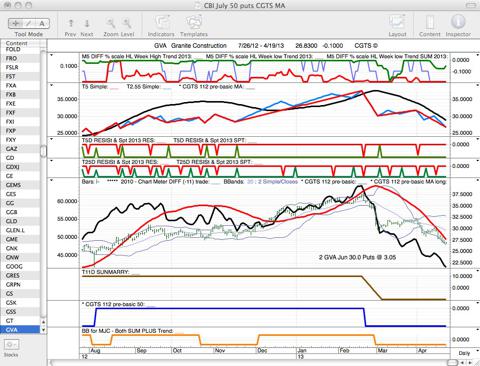Click the zoom out magnifier icon
Screen dimensions: 480x366
tap(111, 23)
